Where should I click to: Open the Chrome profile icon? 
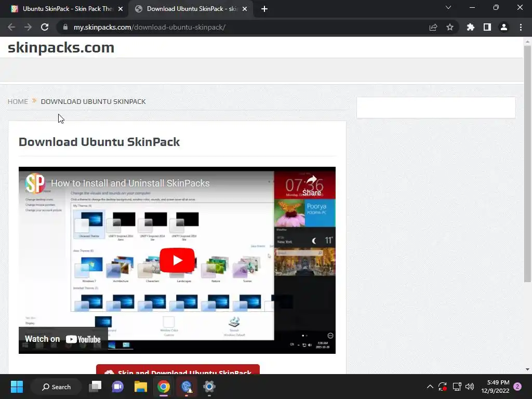click(504, 27)
